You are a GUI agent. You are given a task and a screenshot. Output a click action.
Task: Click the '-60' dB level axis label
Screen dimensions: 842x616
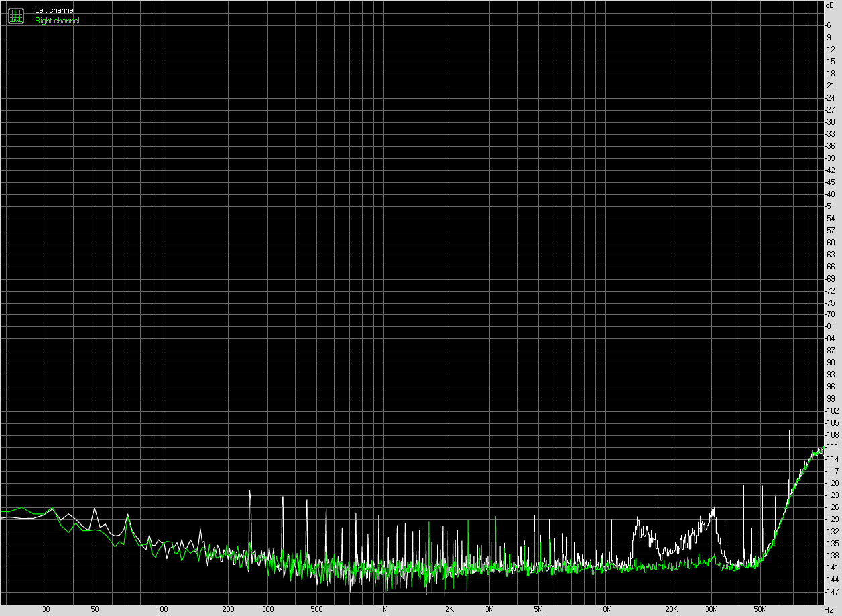tap(831, 242)
